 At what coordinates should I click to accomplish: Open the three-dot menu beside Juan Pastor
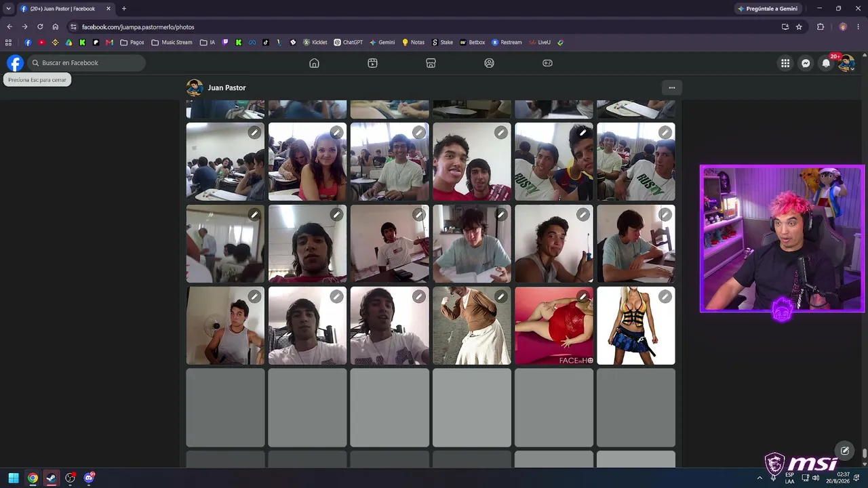click(x=672, y=87)
